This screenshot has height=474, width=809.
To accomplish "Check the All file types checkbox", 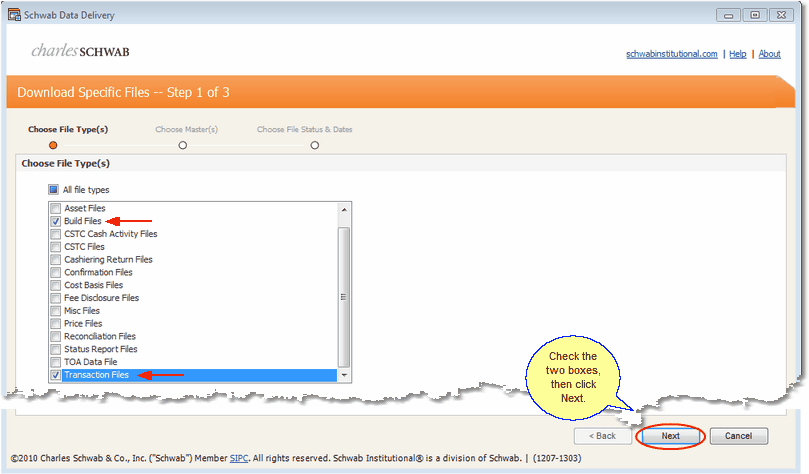I will click(x=54, y=190).
